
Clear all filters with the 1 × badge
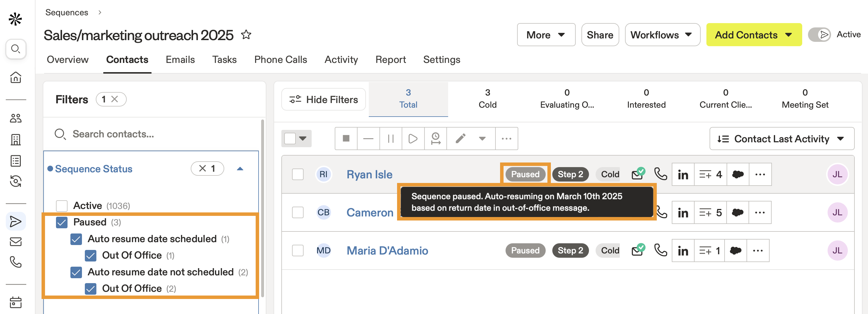tap(111, 99)
